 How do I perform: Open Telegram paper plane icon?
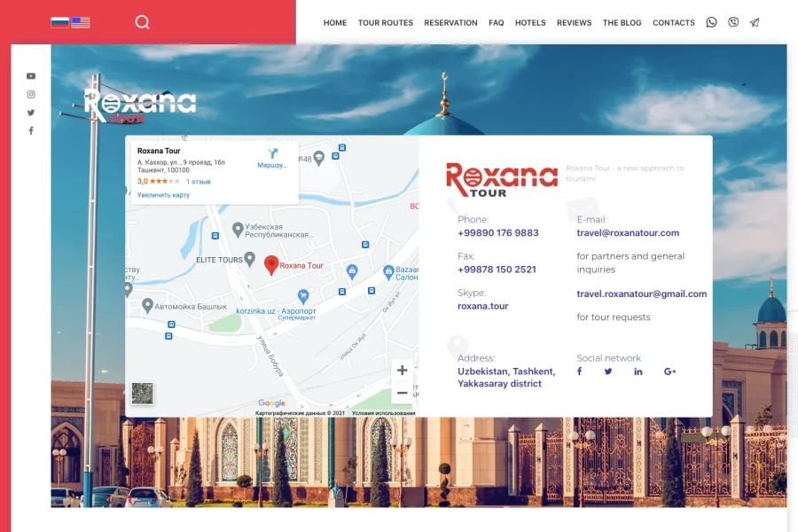click(755, 22)
